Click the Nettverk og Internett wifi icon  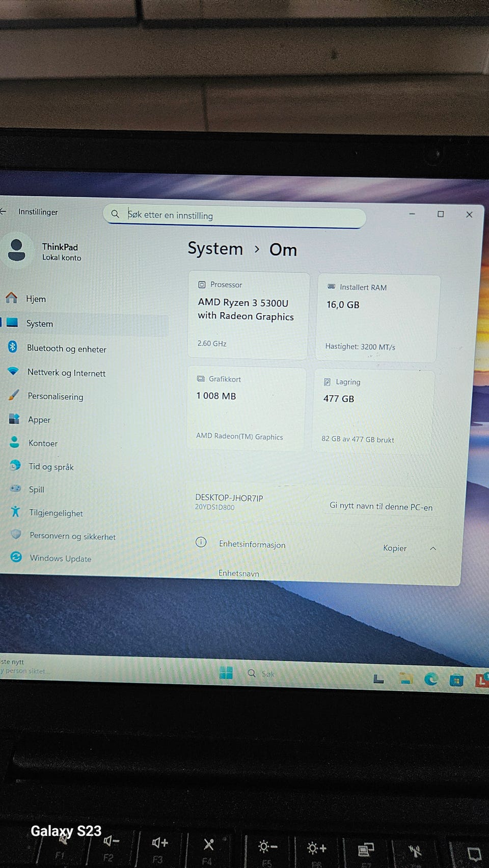click(13, 371)
